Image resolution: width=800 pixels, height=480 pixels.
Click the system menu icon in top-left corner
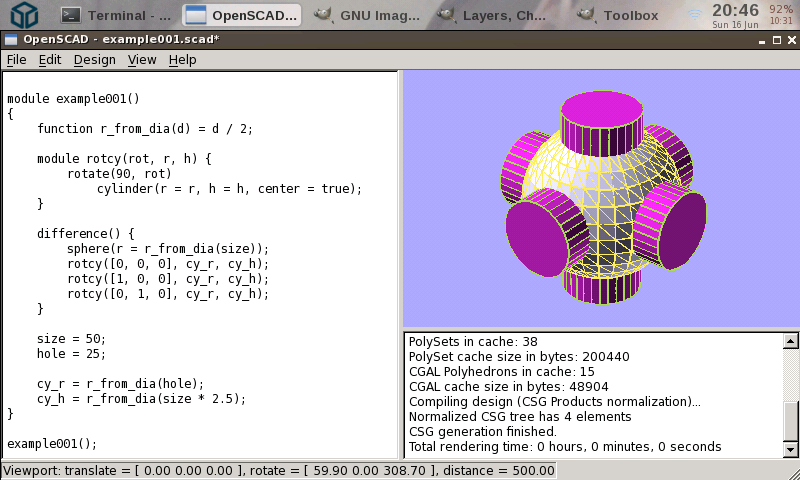pyautogui.click(x=24, y=14)
